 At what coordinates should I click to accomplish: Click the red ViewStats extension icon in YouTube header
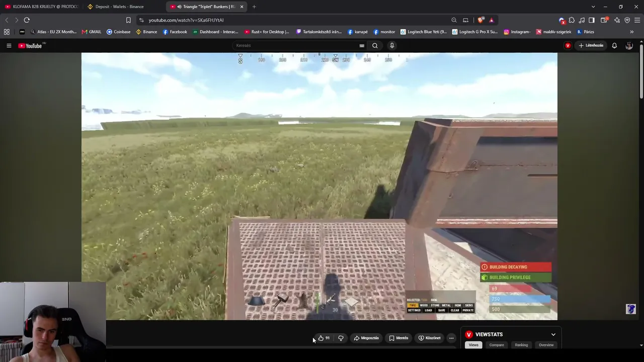click(568, 46)
